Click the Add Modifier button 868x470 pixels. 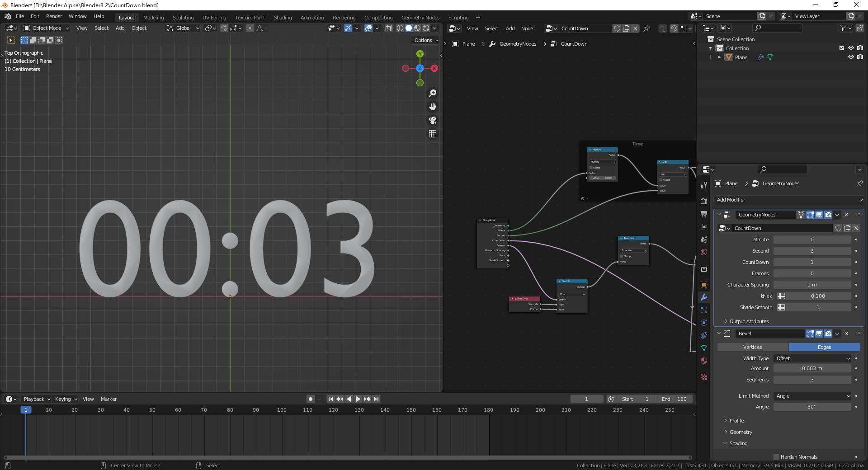[788, 199]
